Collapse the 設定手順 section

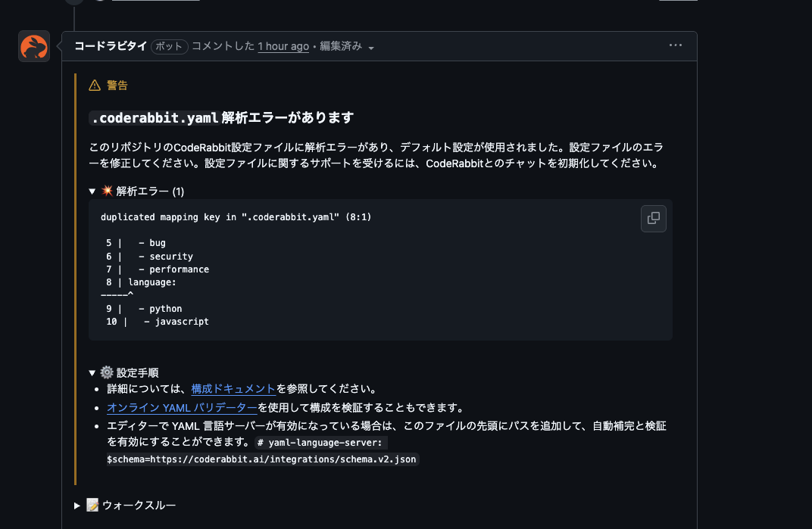pos(124,372)
